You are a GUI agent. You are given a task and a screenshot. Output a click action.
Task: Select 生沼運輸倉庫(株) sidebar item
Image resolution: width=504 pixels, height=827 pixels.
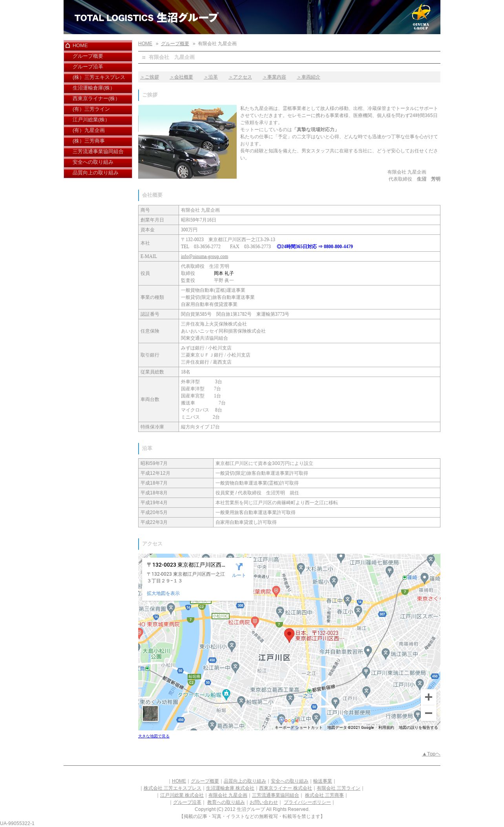click(x=98, y=88)
